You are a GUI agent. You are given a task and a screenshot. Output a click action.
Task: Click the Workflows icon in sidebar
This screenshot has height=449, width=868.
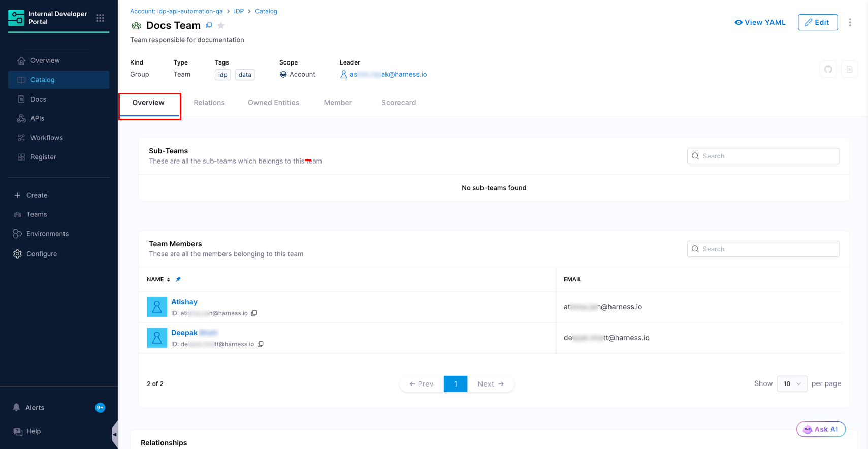(21, 138)
